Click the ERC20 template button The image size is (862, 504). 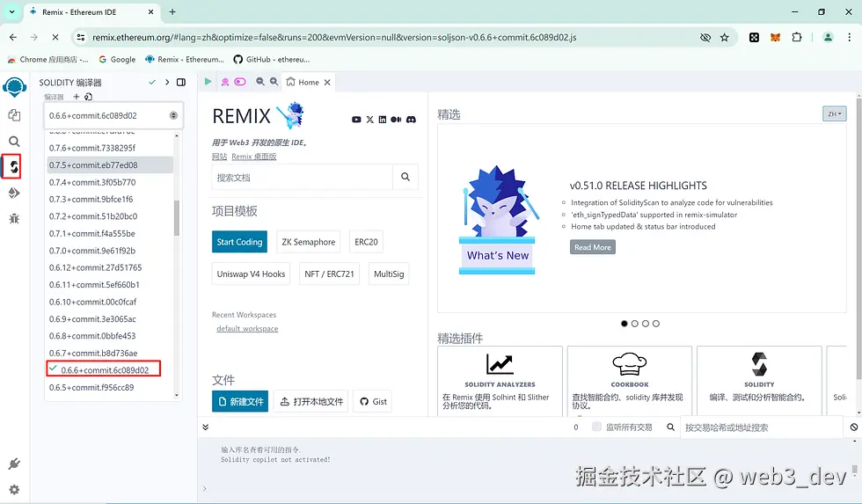(x=366, y=242)
